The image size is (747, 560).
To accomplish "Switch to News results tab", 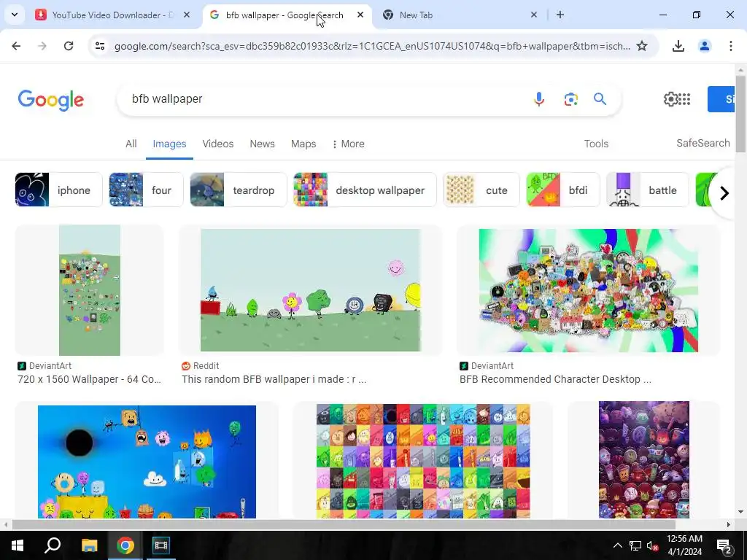I will tap(262, 144).
